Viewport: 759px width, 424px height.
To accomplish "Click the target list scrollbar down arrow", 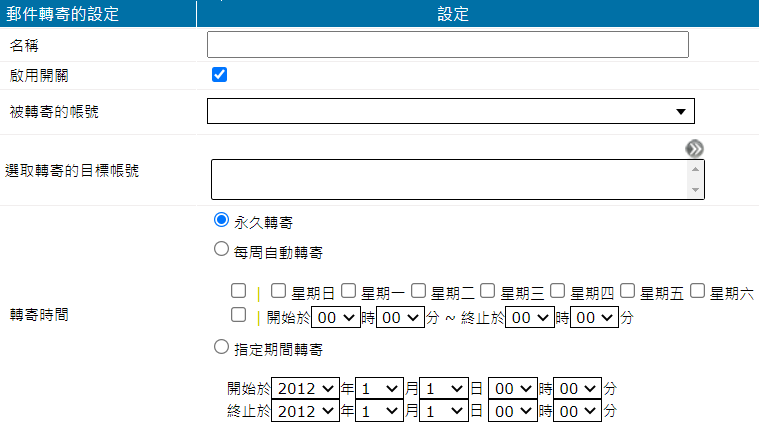I will [x=695, y=190].
